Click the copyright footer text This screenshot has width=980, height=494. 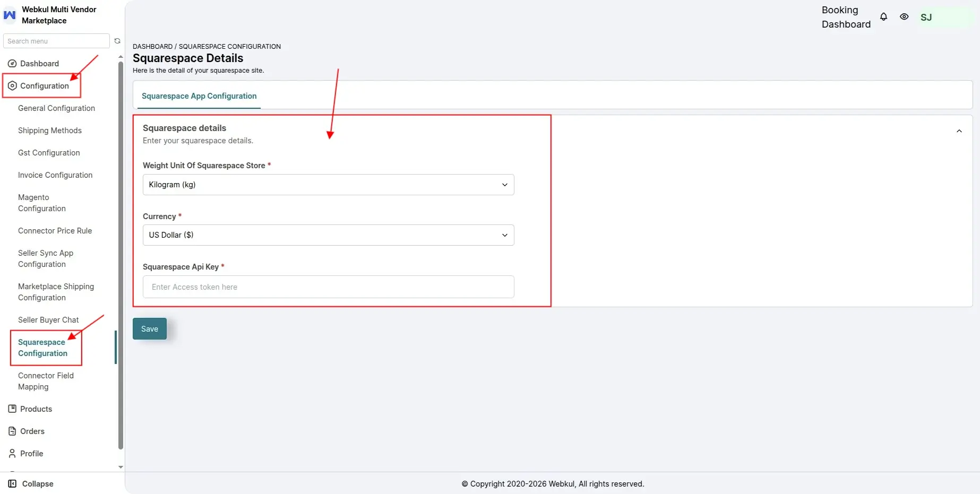tap(553, 484)
